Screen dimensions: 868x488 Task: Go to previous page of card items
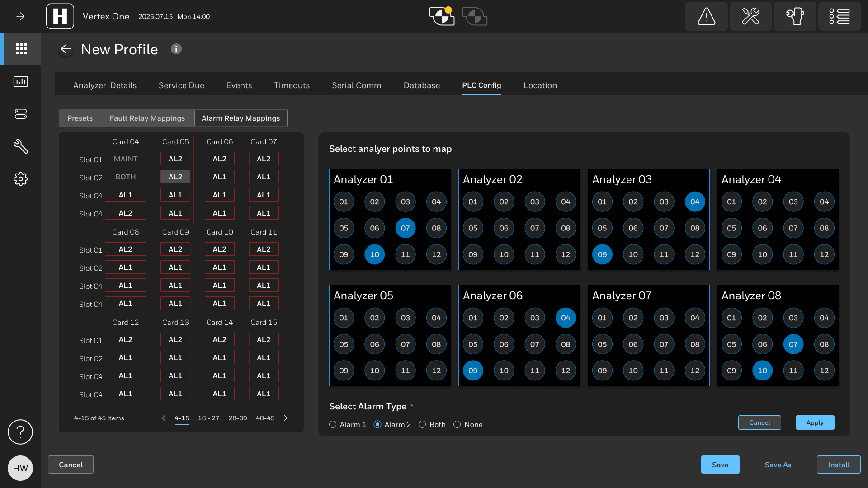tap(164, 418)
